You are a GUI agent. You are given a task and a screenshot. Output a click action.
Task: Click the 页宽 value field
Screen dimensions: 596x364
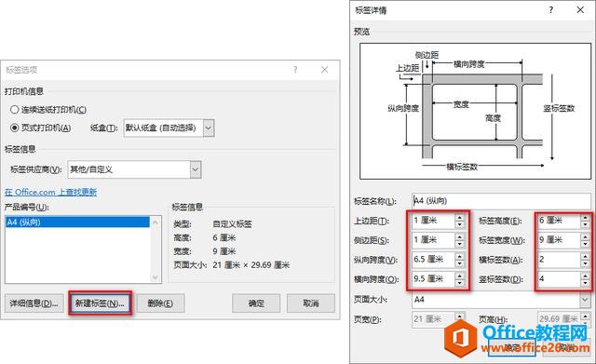(x=433, y=319)
